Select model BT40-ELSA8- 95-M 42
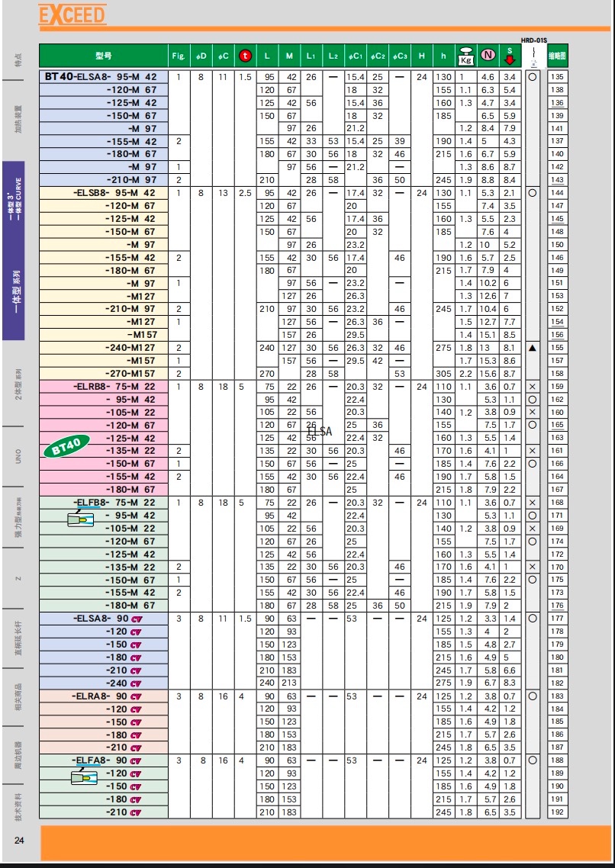The height and width of the screenshot is (868, 615). (x=104, y=77)
